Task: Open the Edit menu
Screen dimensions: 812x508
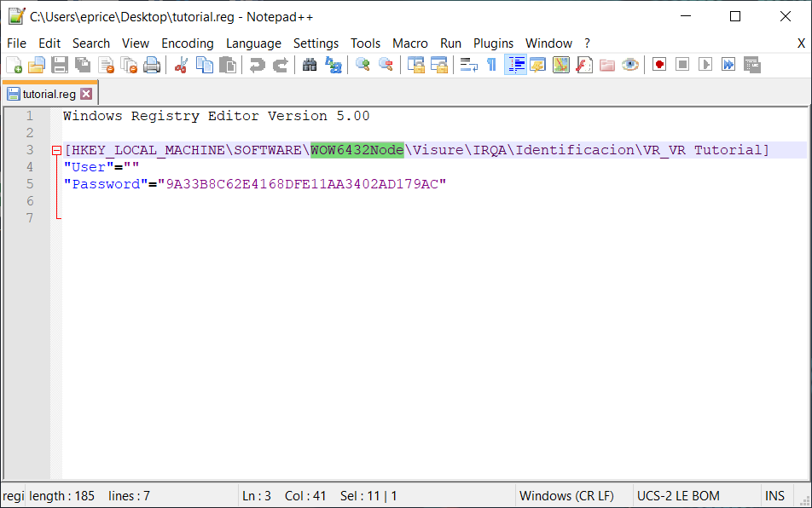Action: 49,43
